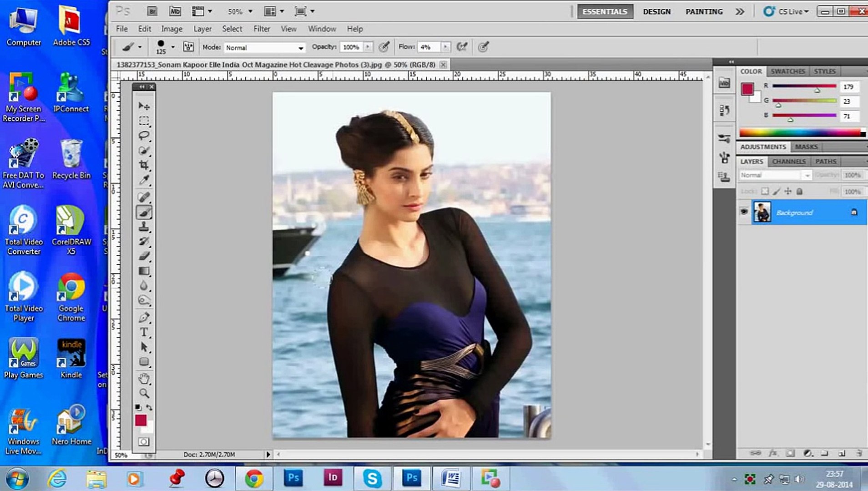
Task: Open the brush Mode dropdown
Action: tap(264, 47)
